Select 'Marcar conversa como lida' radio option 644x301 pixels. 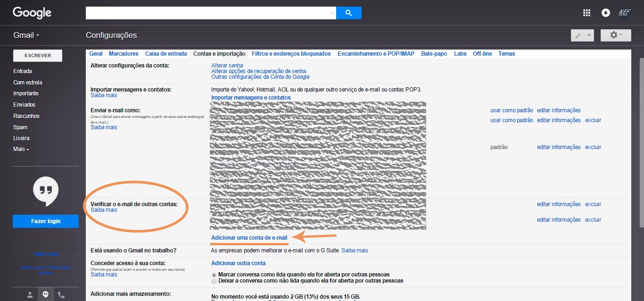click(215, 275)
